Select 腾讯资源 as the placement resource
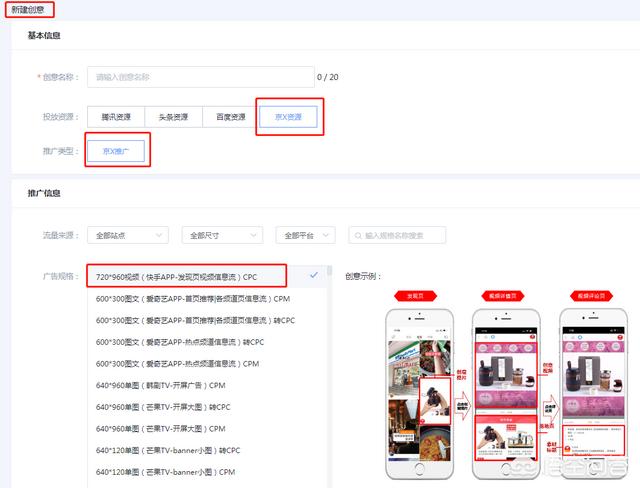Viewport: 640px width, 488px height. pyautogui.click(x=116, y=117)
